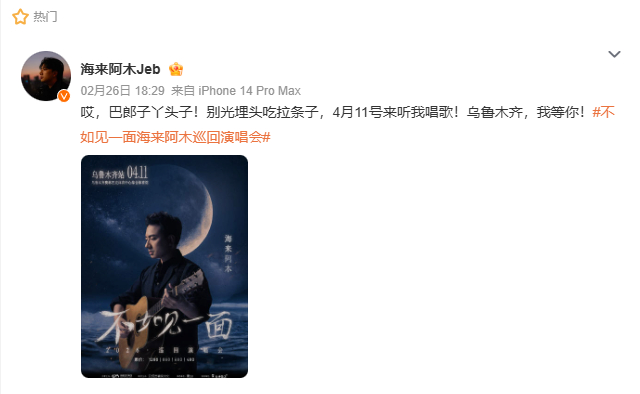Click the vertical 海来阿木 name on poster
This screenshot has width=640, height=394.
point(228,253)
